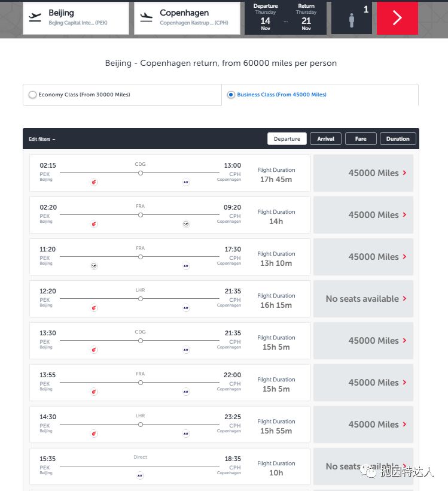448x491 pixels.
Task: Click SAS logo on 11:20 flight
Action: [x=186, y=266]
